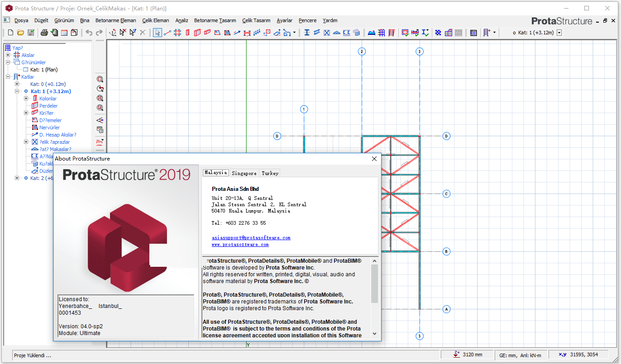Expand the Akslar tree node

click(8, 55)
